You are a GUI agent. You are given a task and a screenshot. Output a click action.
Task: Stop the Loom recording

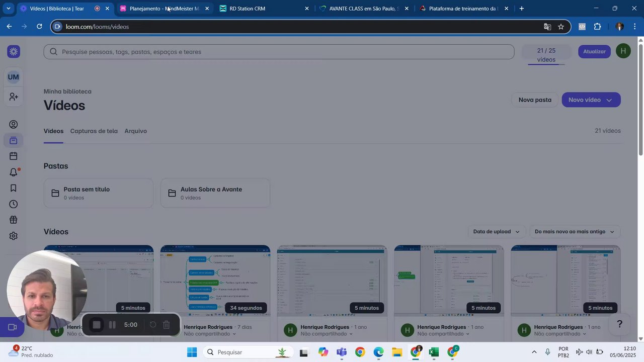tap(97, 325)
